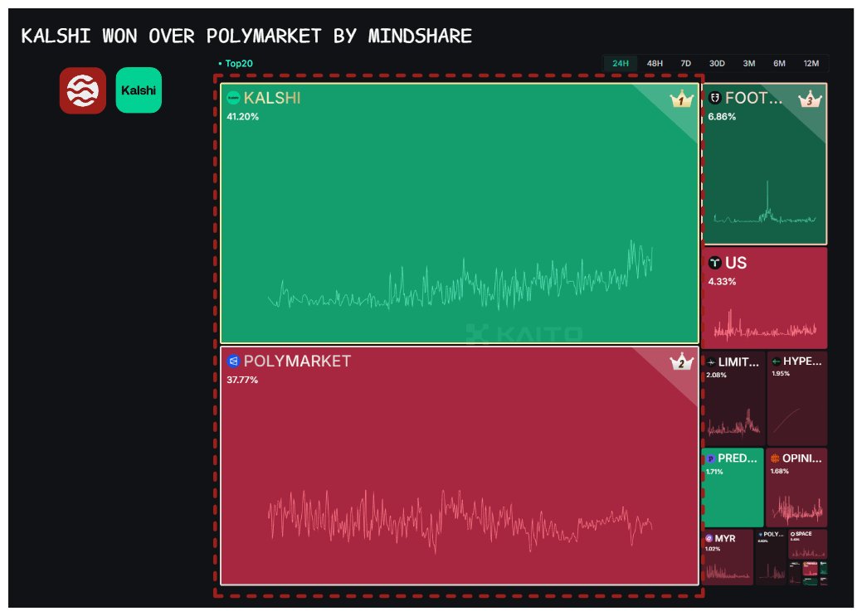Click the 1.68% mindshare value
This screenshot has width=862, height=616.
point(780,471)
